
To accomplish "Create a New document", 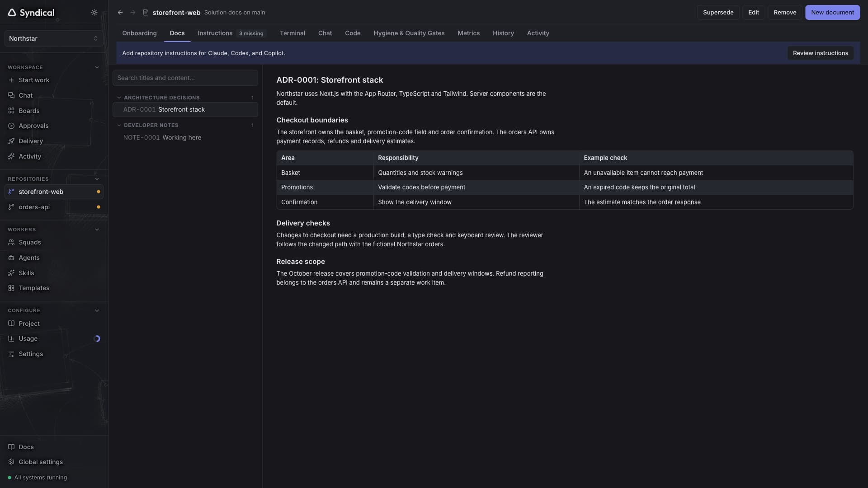I will [832, 13].
